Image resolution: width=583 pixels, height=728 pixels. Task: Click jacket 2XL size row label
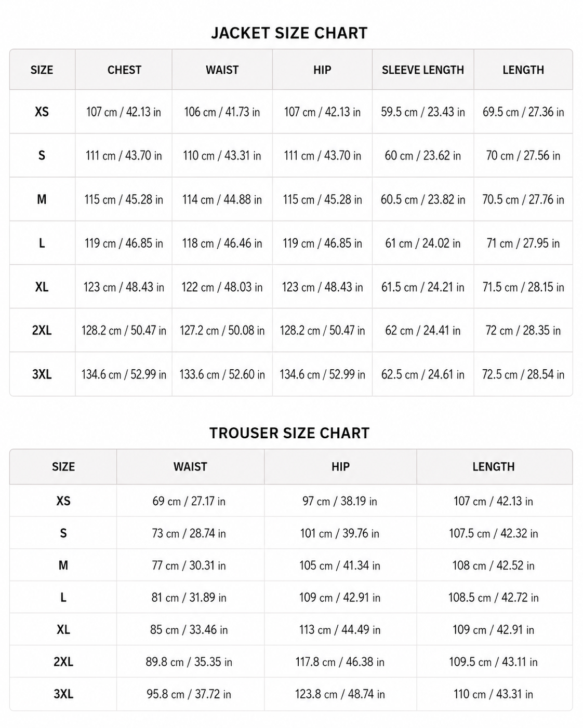[x=42, y=330]
